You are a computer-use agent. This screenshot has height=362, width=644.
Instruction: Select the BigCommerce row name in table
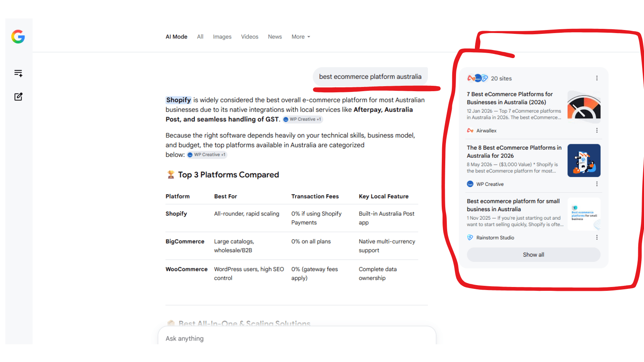point(185,241)
